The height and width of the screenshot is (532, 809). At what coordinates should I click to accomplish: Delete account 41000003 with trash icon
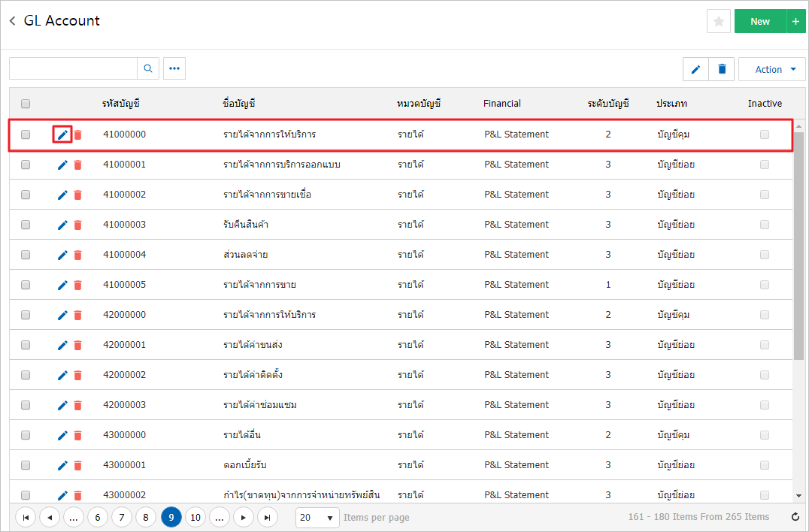(x=78, y=225)
